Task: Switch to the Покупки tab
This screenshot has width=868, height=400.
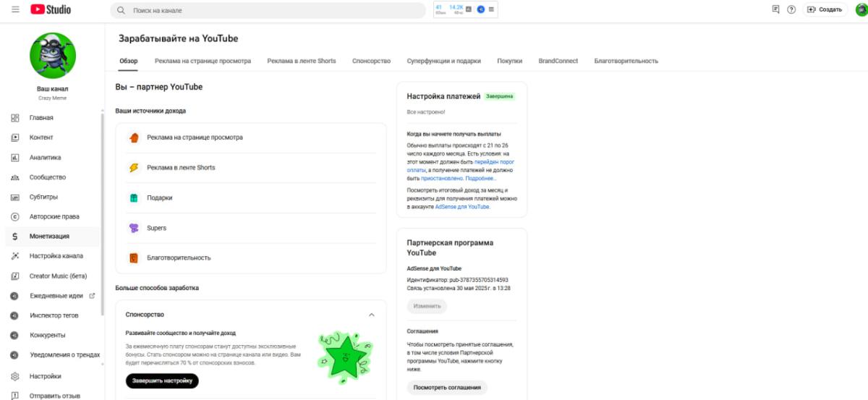Action: tap(509, 61)
